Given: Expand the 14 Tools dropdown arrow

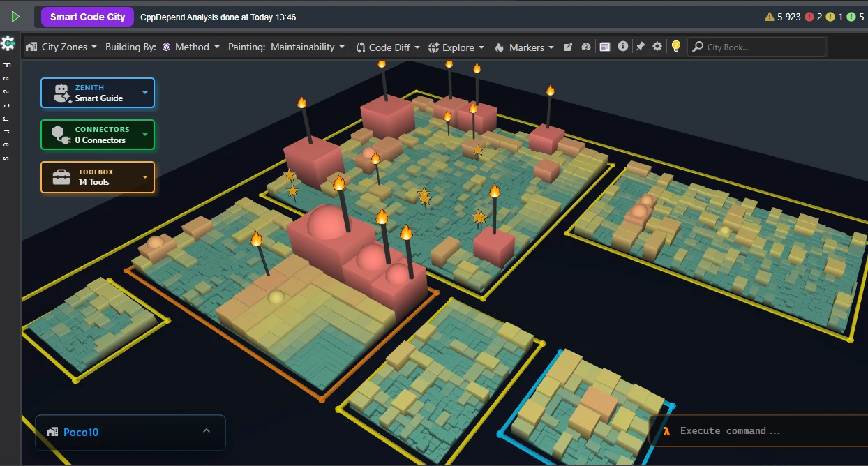Looking at the screenshot, I should pyautogui.click(x=145, y=176).
